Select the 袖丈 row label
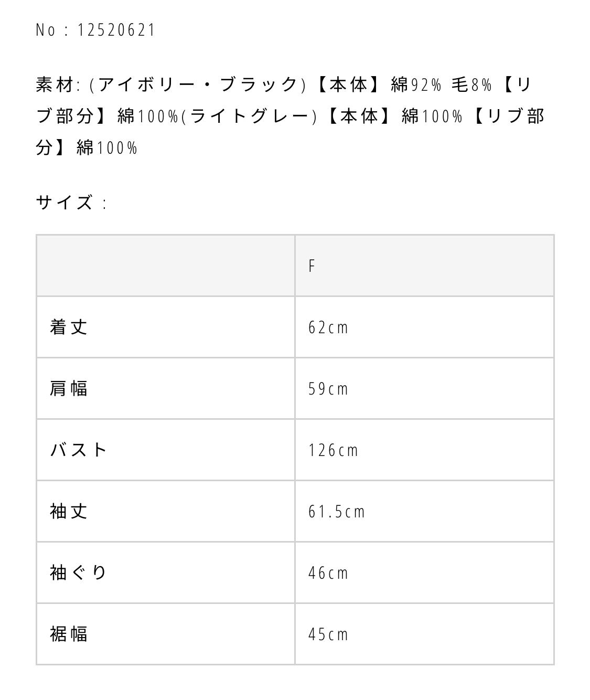Viewport: 590px width, 700px height. click(x=69, y=512)
